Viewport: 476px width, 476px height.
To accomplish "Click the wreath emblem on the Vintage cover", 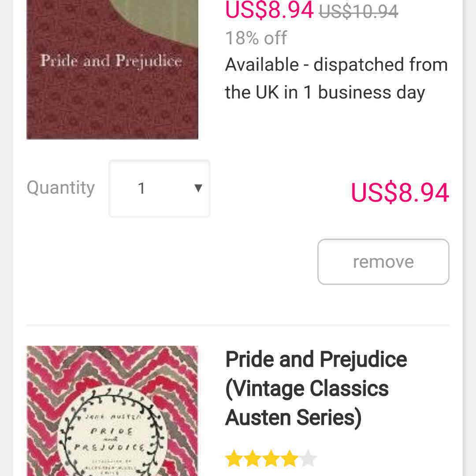I will point(112,434).
